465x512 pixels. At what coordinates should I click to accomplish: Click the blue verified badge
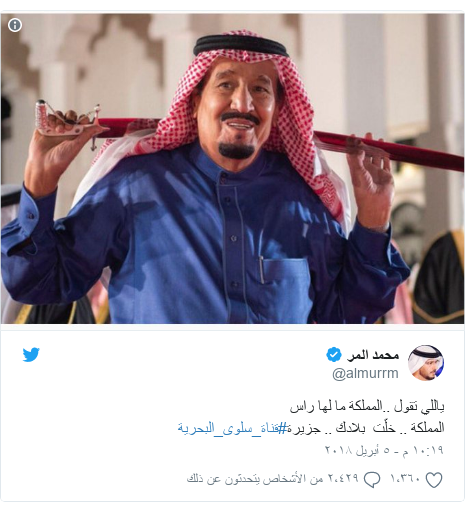[x=334, y=355]
